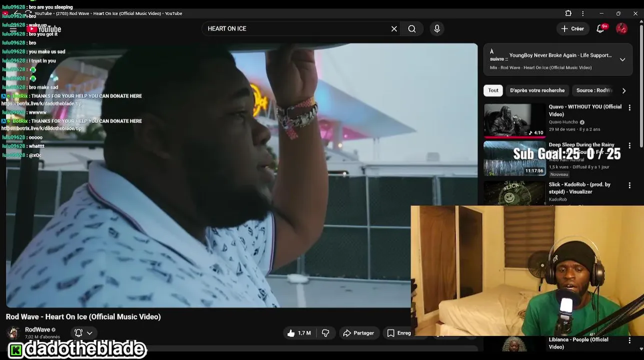Screen dimensions: 644x360
Task: Share the video using Partager
Action: pos(358,333)
